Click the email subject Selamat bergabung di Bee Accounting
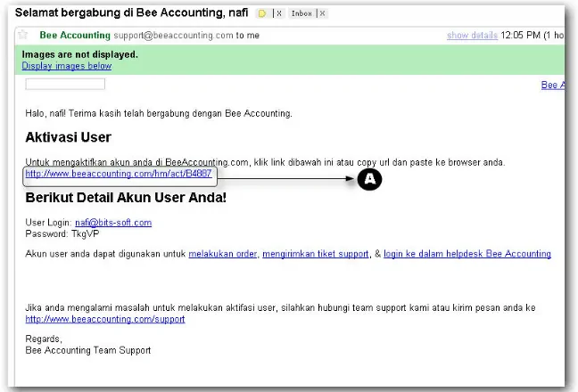Viewport: 578px width, 392px height. tap(132, 12)
